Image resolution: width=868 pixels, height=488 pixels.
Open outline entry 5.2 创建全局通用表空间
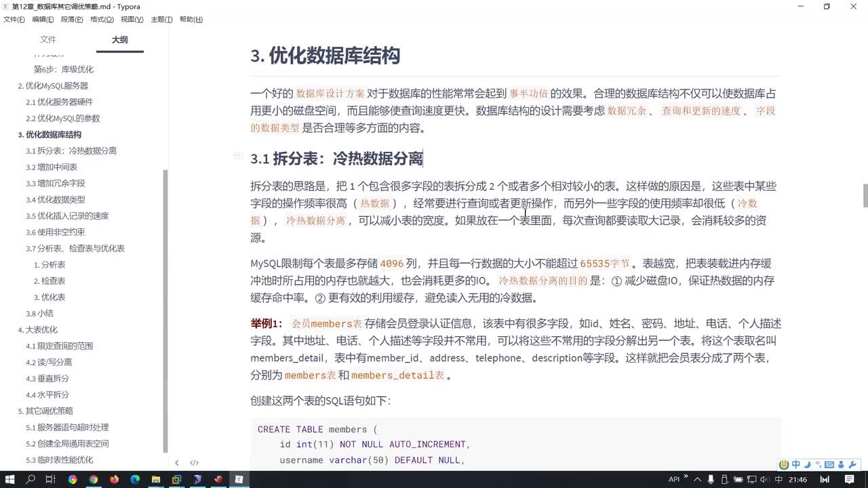point(67,443)
